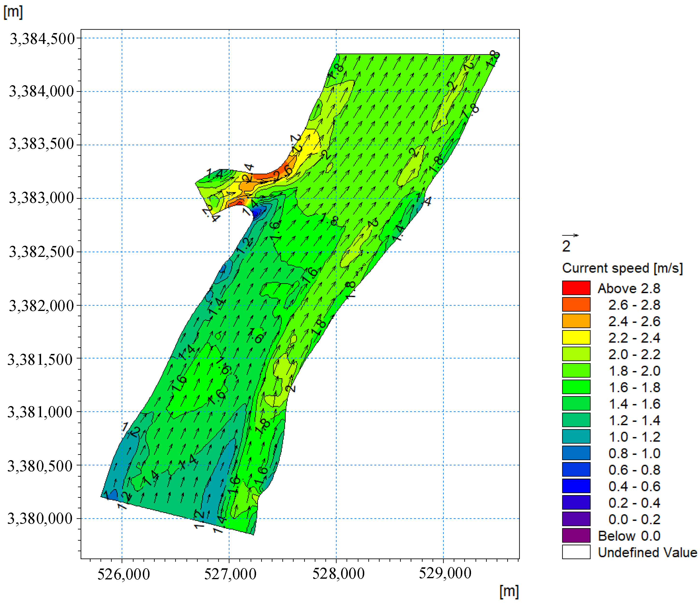Select the blue 0.4 - 0.6 legend swatch
Image resolution: width=700 pixels, height=605 pixels.
pos(576,486)
